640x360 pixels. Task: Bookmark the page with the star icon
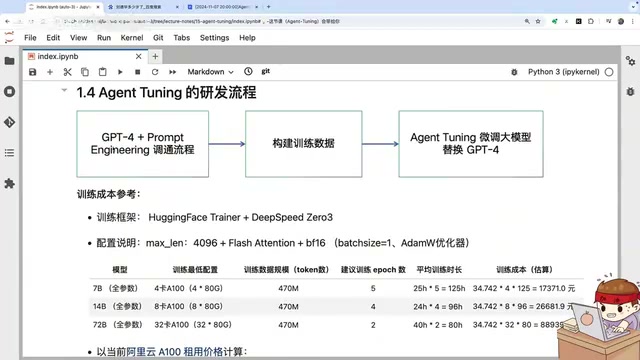point(538,21)
